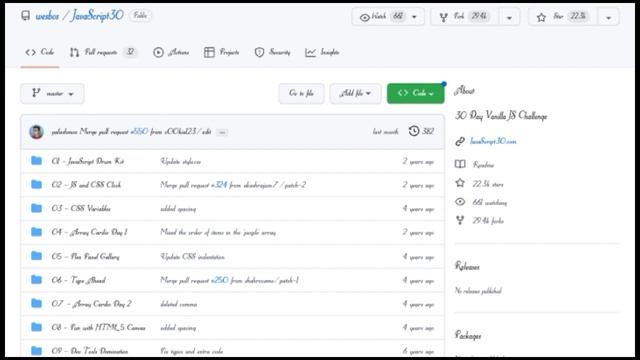The width and height of the screenshot is (640, 360).
Task: Expand the Add file dropdown
Action: pyautogui.click(x=355, y=93)
